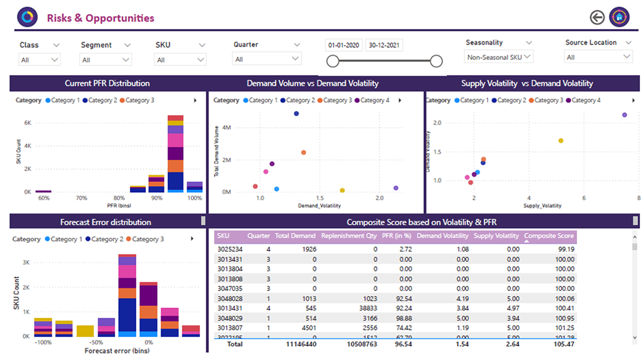Expand the Class slicer header chevron
Image resolution: width=644 pixels, height=362 pixels.
pos(56,45)
